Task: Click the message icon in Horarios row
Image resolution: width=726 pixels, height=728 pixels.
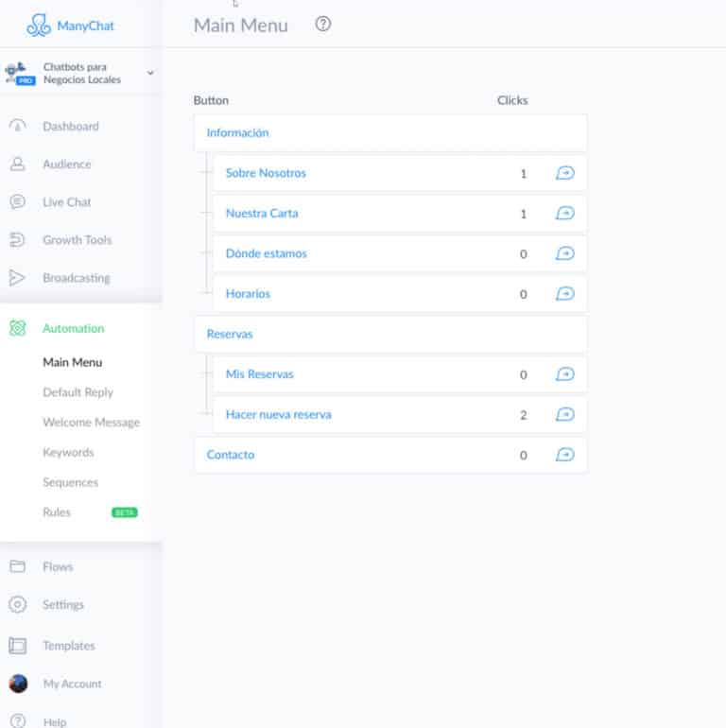Action: point(564,294)
